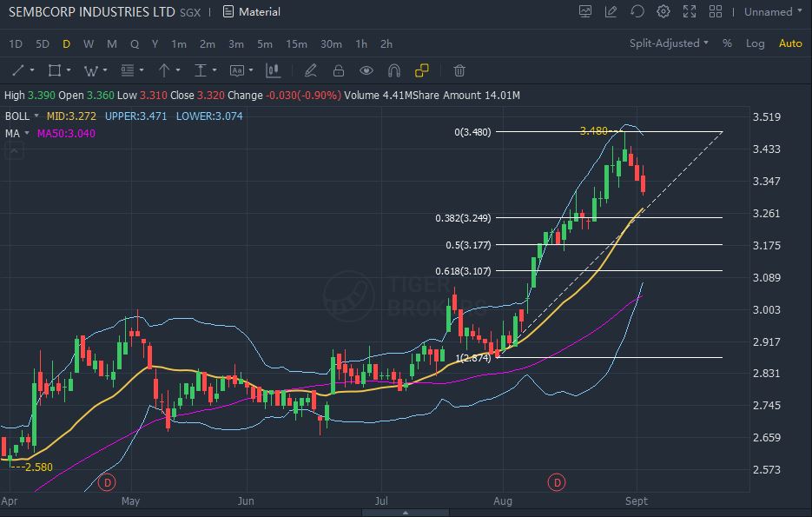Toggle the Log scale option
Image resolution: width=812 pixels, height=517 pixels.
(x=755, y=43)
